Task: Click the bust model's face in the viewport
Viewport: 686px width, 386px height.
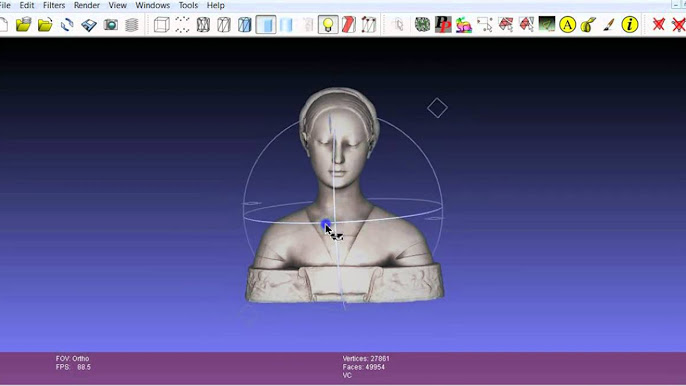Action: 338,149
